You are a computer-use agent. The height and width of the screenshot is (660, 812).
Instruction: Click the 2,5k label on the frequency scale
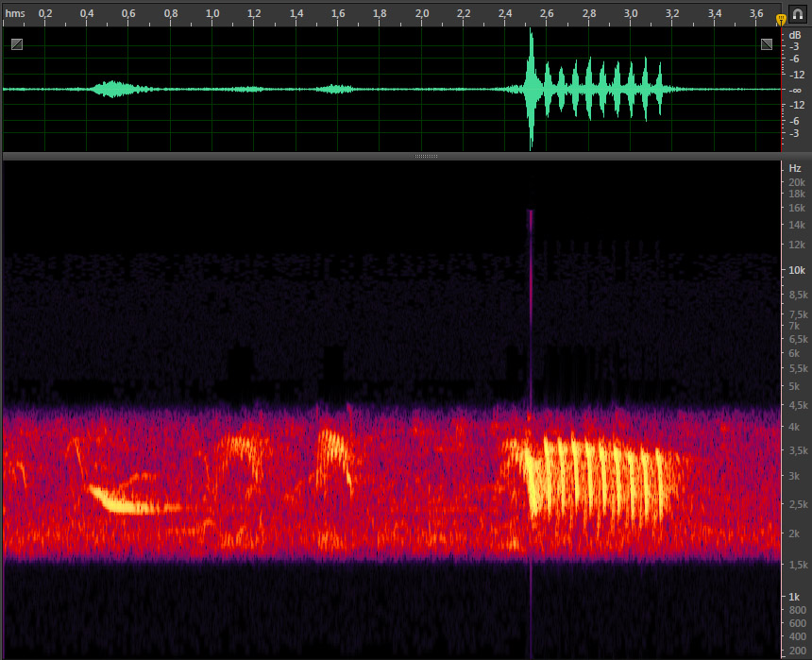point(798,504)
